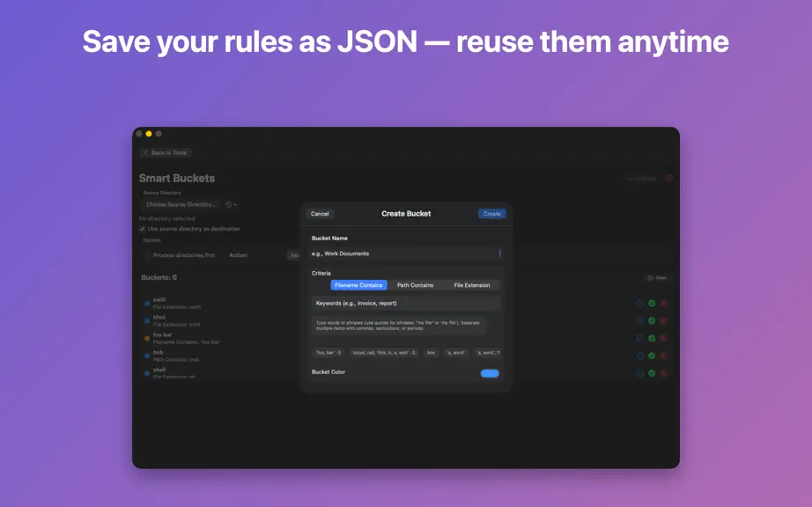Image resolution: width=812 pixels, height=507 pixels.
Task: Edit the bob bucket with its blue icon
Action: click(640, 356)
